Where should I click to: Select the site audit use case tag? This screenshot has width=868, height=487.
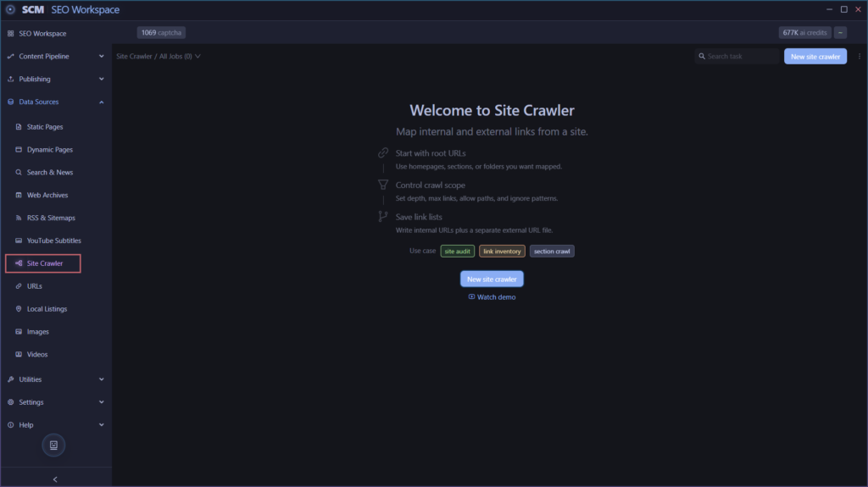tap(457, 252)
